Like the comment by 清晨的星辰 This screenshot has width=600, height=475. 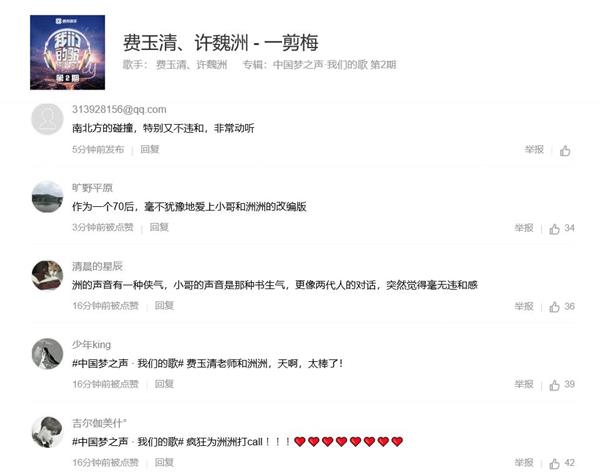point(554,307)
